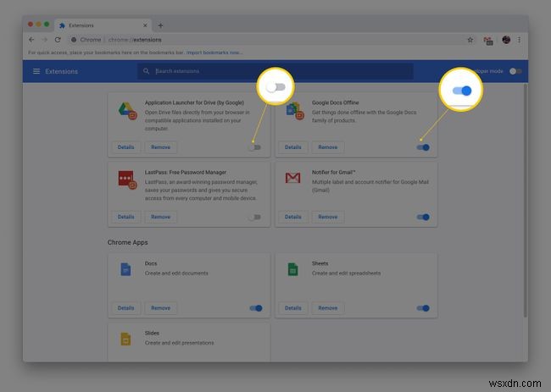Select the Extensions browser tab

click(x=103, y=25)
